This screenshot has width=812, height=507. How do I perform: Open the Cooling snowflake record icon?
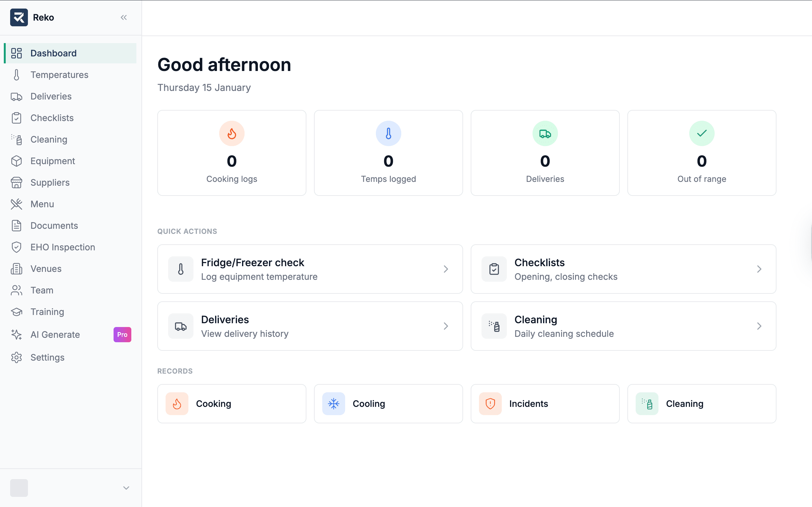click(334, 404)
